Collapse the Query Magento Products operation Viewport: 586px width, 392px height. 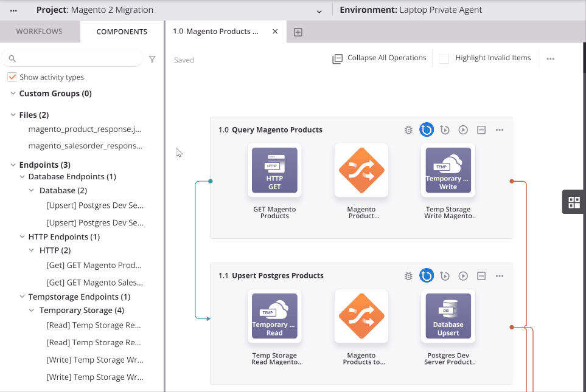click(x=481, y=130)
